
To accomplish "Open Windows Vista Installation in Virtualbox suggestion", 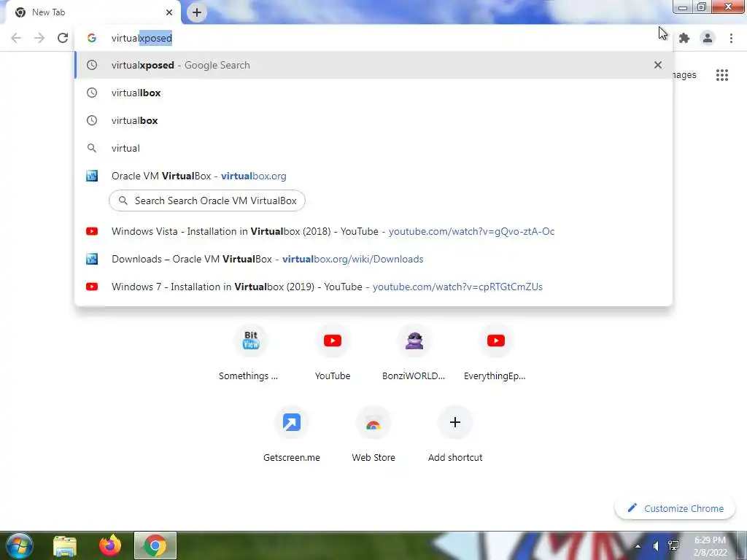I will [x=373, y=231].
